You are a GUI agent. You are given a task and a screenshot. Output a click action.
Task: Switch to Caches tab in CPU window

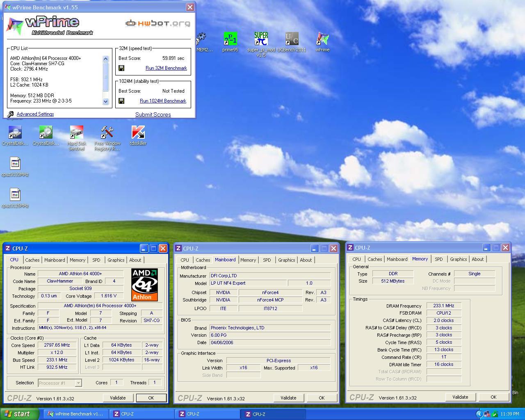click(x=32, y=260)
